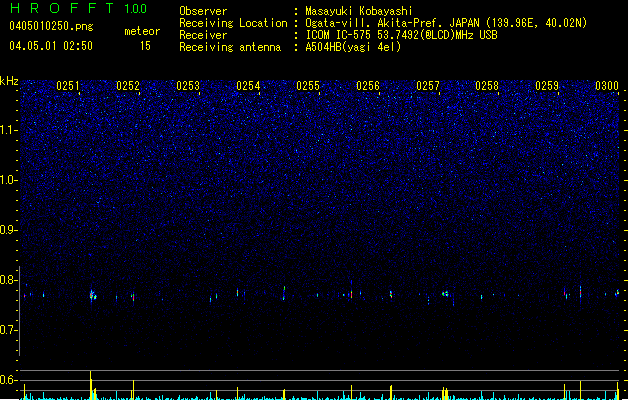Click the HROFFT 1.0.0 title text
This screenshot has height=400, width=629.
tap(78, 8)
